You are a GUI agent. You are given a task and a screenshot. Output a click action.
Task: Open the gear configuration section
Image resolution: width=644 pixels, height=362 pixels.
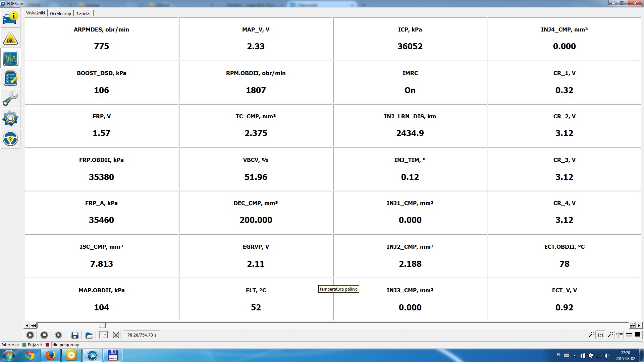point(10,119)
